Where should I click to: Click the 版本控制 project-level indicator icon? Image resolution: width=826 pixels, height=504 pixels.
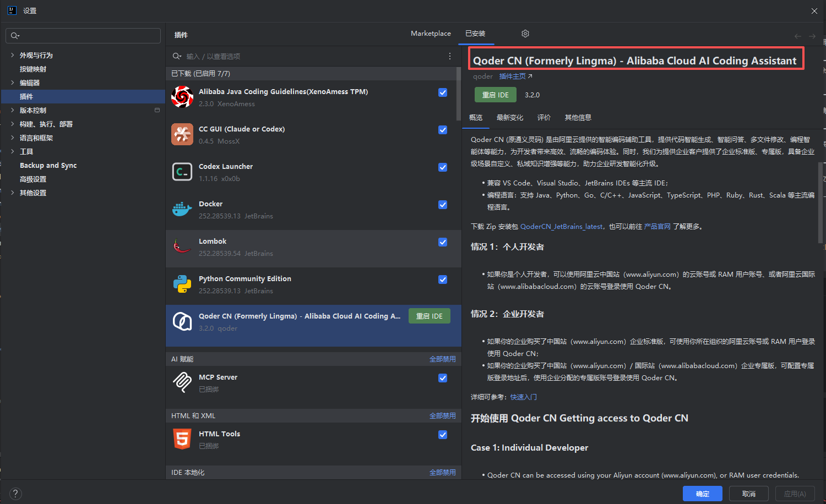[157, 110]
